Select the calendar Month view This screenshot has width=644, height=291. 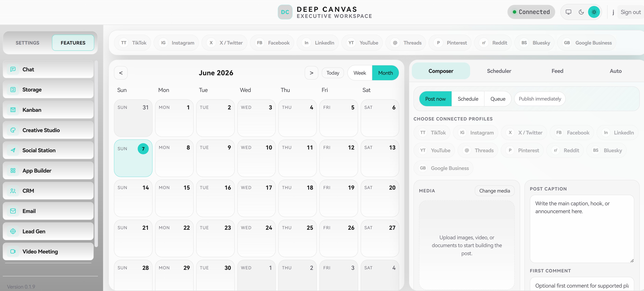[385, 73]
